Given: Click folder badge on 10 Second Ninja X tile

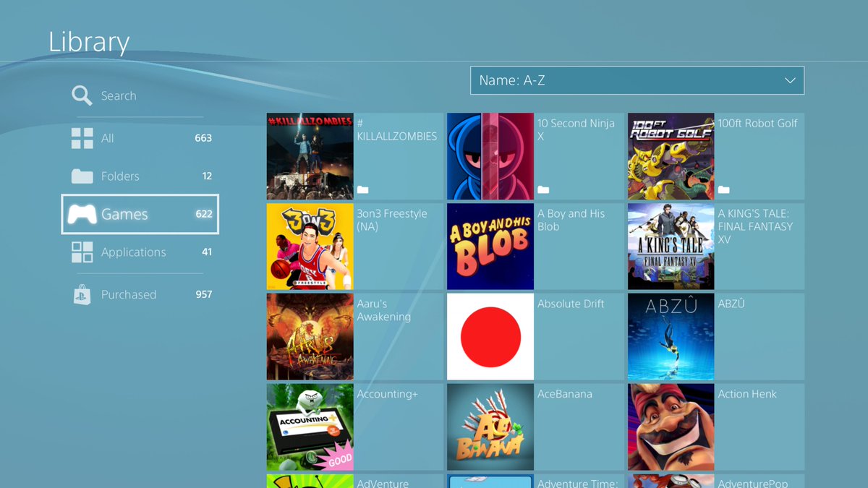Looking at the screenshot, I should click(543, 190).
